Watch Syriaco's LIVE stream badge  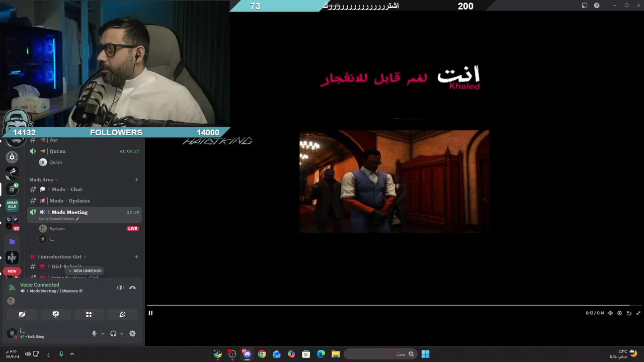click(x=132, y=229)
